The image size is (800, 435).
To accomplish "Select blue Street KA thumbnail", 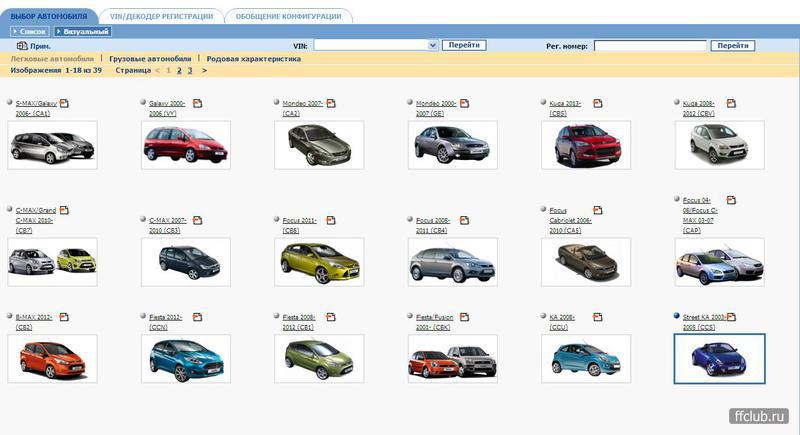I will [719, 359].
